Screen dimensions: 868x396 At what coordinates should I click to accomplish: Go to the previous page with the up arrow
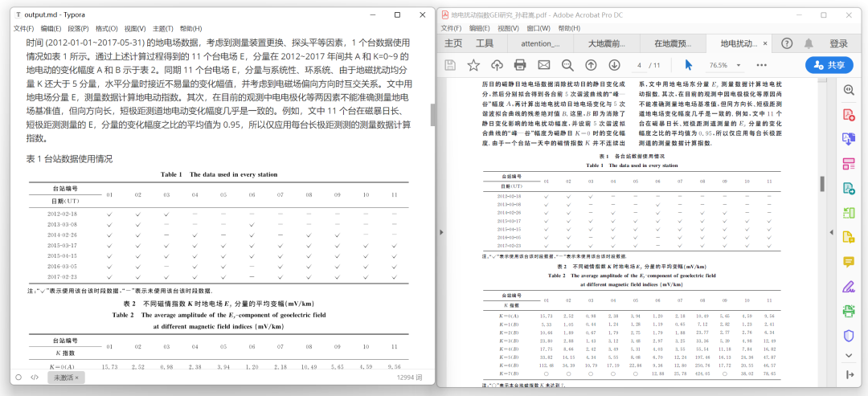(591, 65)
